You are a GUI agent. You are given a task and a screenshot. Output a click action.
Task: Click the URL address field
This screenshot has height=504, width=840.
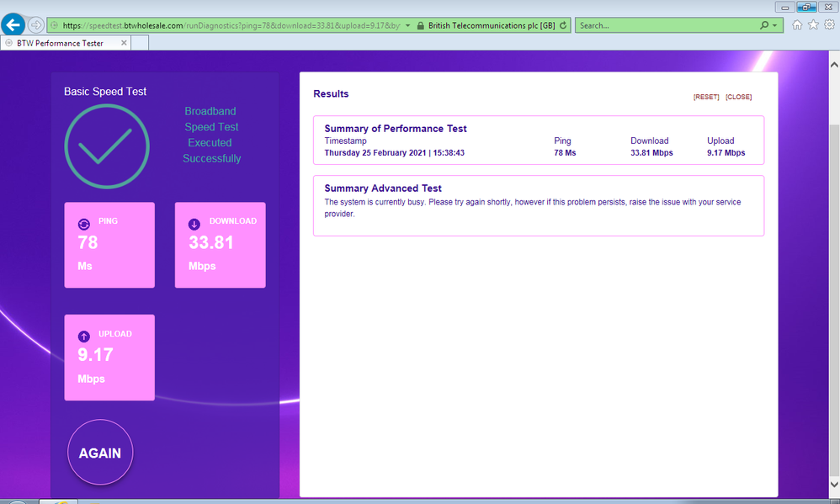pos(227,25)
